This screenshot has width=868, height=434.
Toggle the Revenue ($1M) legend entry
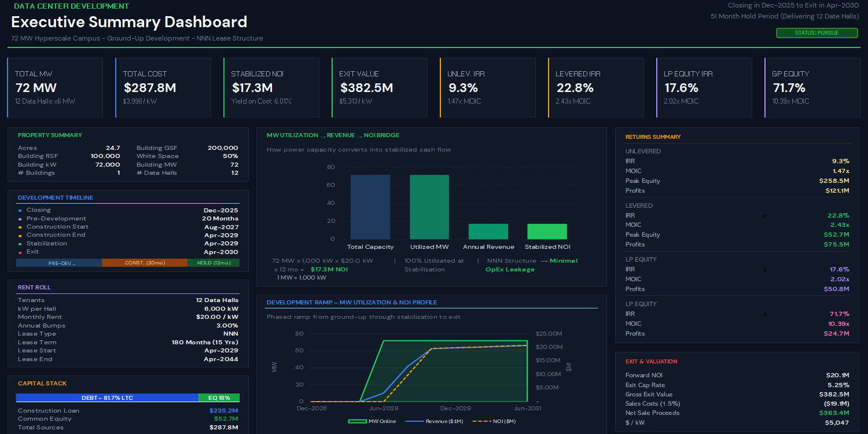click(435, 421)
